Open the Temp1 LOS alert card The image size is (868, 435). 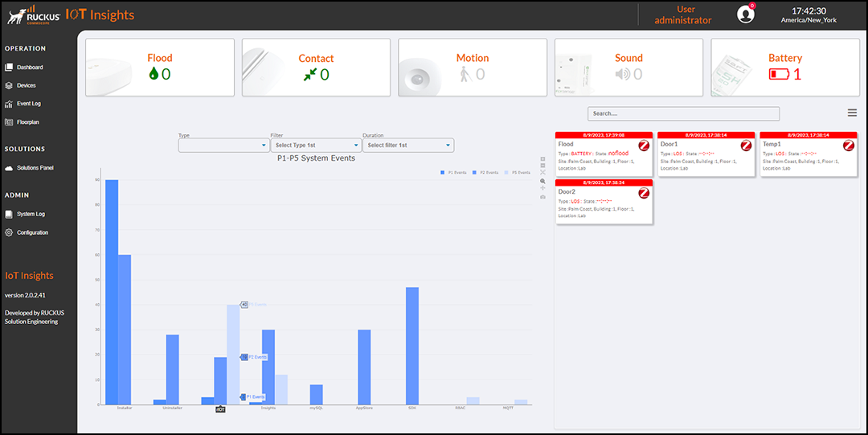coord(809,154)
